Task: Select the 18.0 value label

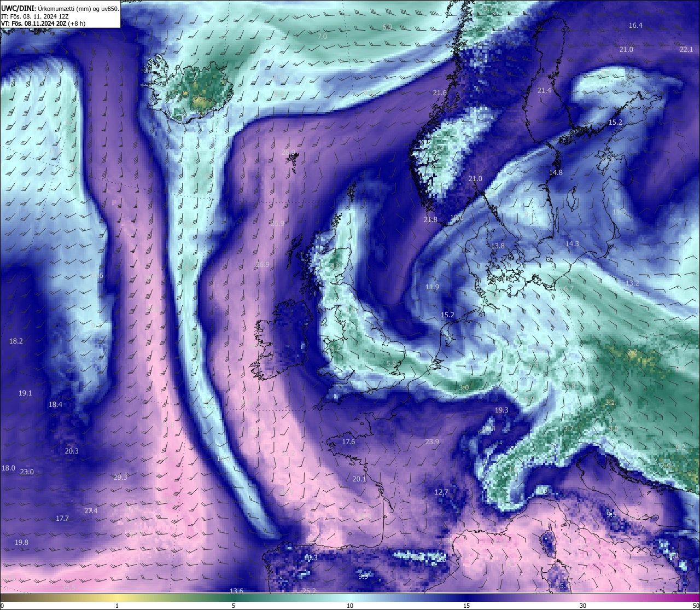Action: [x=8, y=468]
